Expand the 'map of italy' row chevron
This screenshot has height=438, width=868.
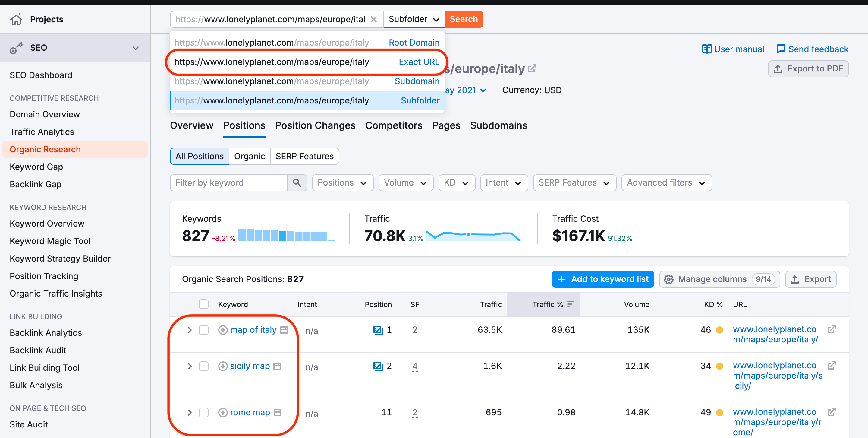[x=190, y=330]
